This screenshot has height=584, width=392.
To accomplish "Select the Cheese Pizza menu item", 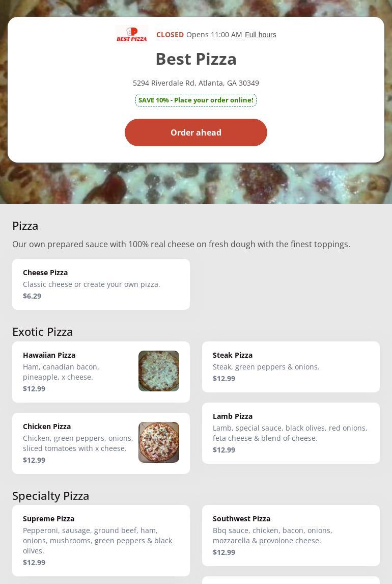I will click(101, 284).
